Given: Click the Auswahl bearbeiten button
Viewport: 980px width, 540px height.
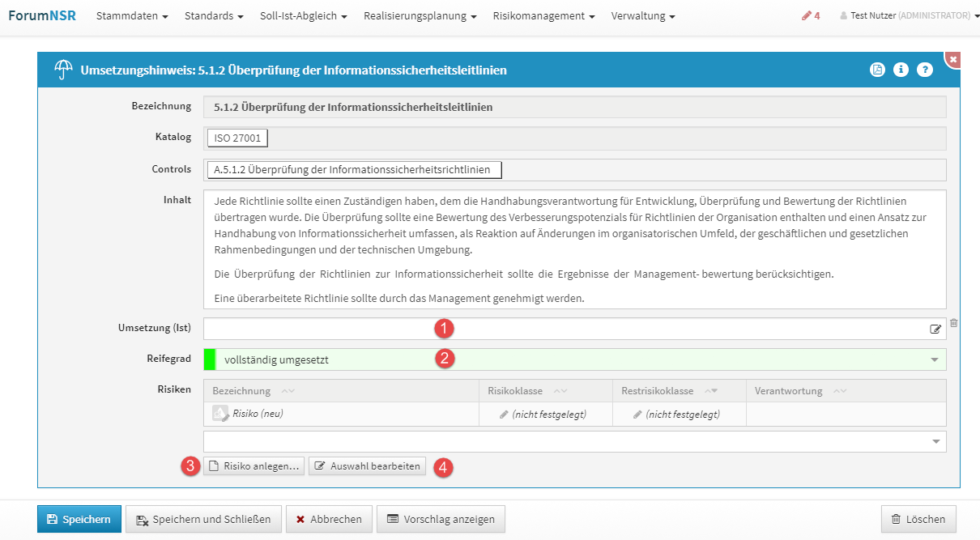Looking at the screenshot, I should (367, 466).
